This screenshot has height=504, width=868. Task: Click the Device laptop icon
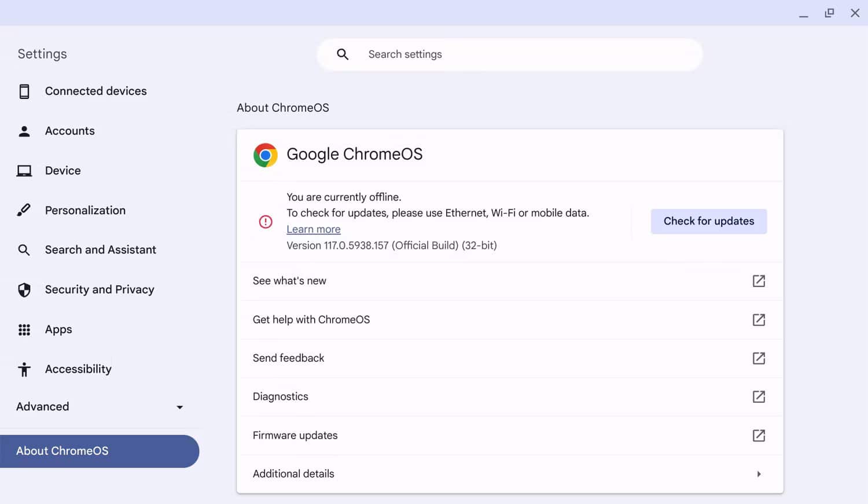pyautogui.click(x=24, y=171)
